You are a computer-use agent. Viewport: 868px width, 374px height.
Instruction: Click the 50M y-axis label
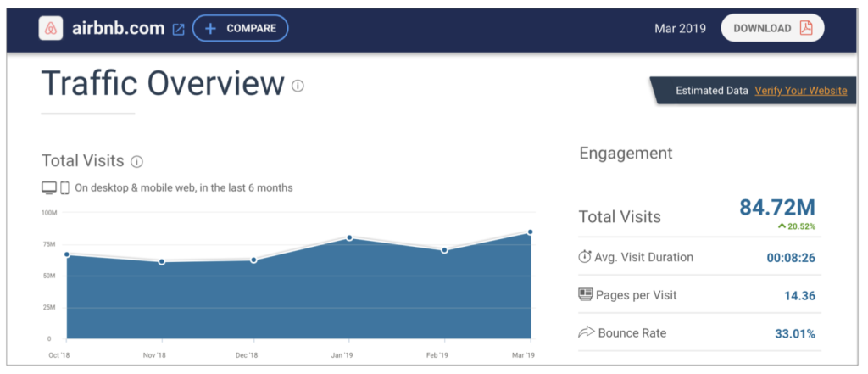click(x=48, y=276)
